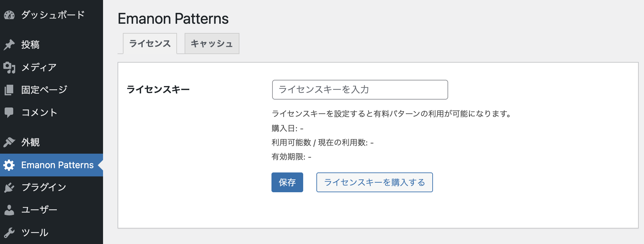The image size is (644, 244).
Task: Switch to the ライセンス tab
Action: (150, 44)
